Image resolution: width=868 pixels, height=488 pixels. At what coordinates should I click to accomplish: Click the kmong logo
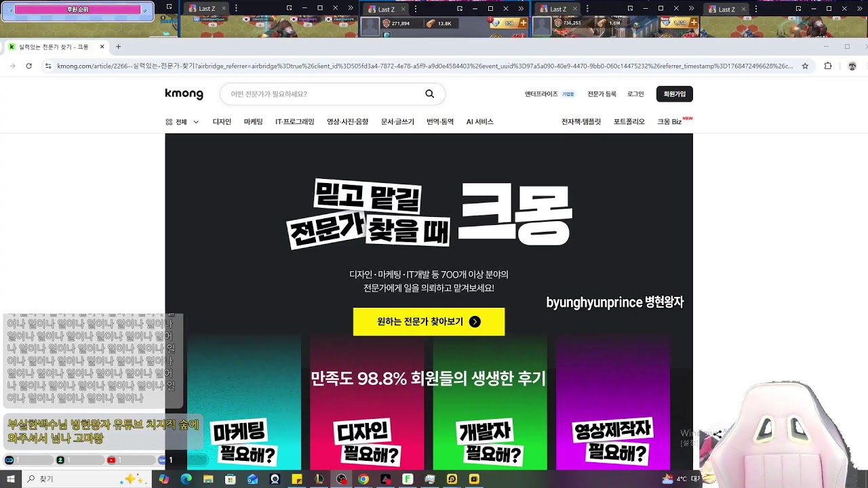coord(184,94)
